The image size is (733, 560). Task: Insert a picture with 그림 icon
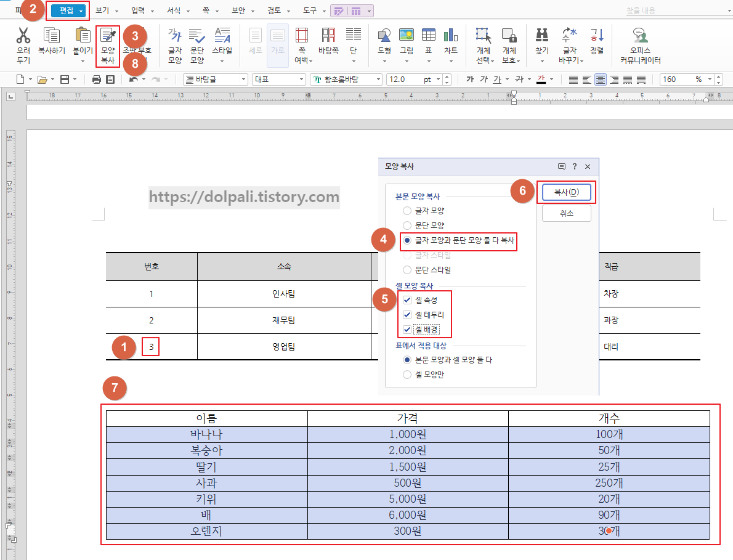click(x=407, y=36)
